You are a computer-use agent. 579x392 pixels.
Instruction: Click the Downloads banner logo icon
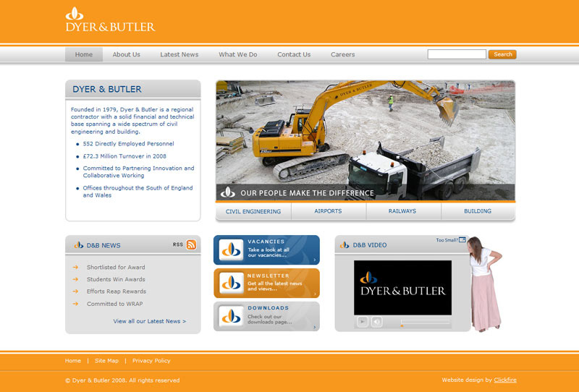[231, 316]
